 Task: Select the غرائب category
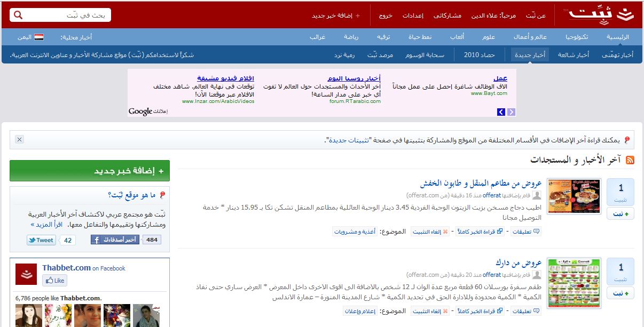click(x=318, y=37)
